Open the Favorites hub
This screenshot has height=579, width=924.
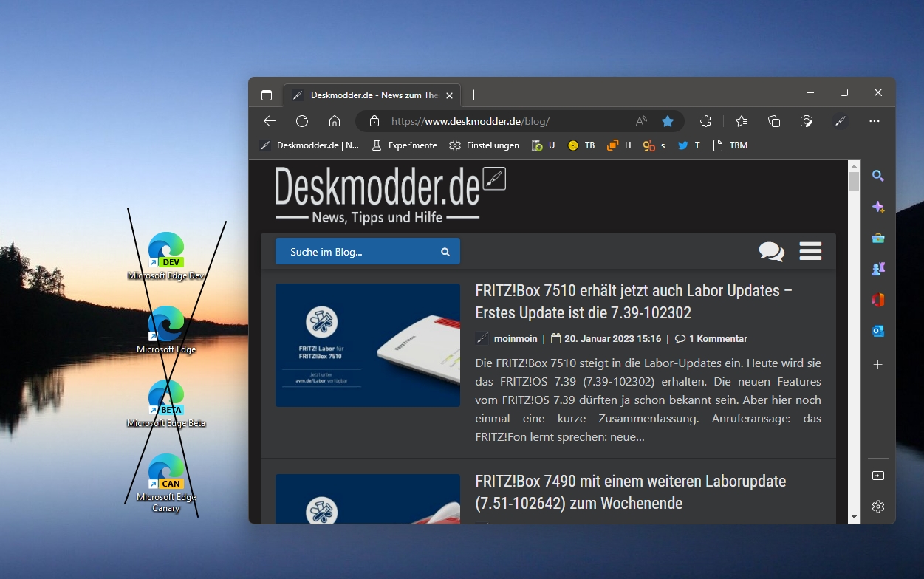[742, 121]
